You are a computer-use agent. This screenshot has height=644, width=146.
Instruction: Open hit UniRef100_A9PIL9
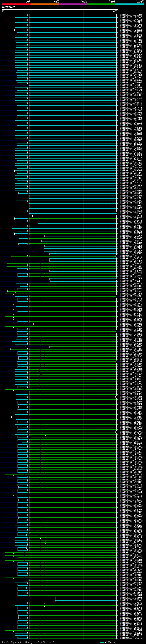point(131,22)
